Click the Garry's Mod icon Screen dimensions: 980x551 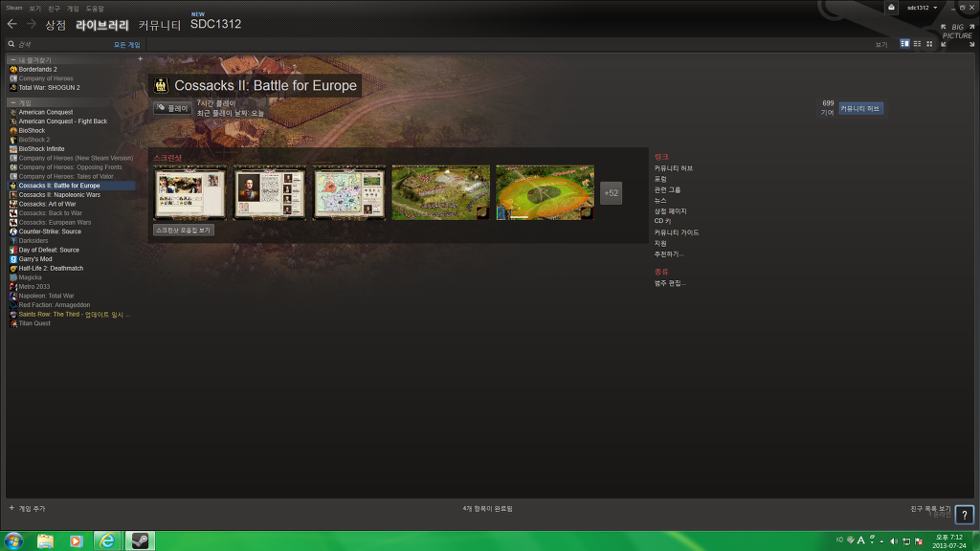(13, 258)
